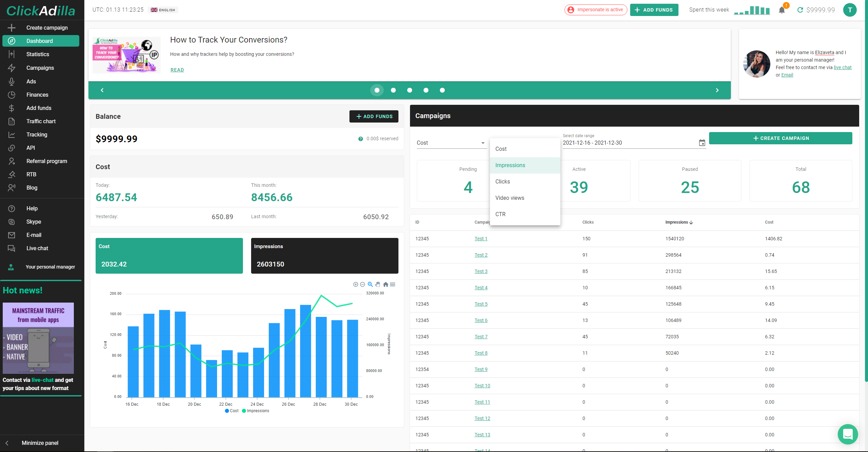The width and height of the screenshot is (868, 452).
Task: Select the chart panning hand tool
Action: point(378,284)
